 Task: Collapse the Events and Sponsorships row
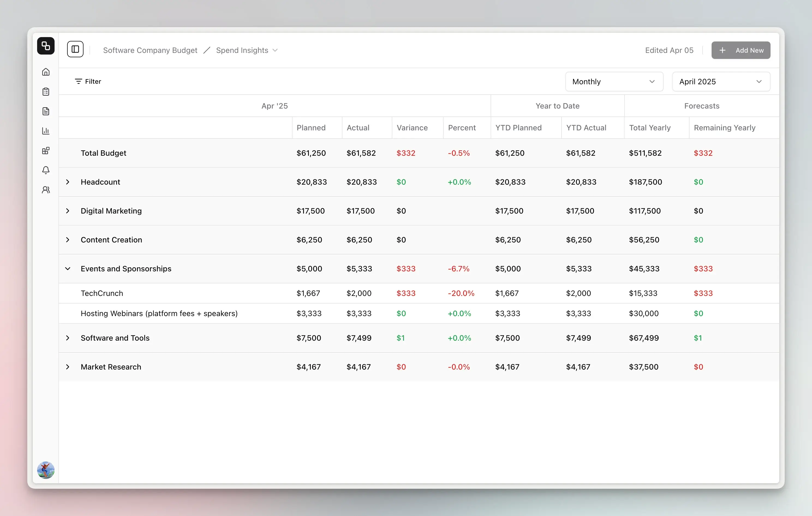68,269
